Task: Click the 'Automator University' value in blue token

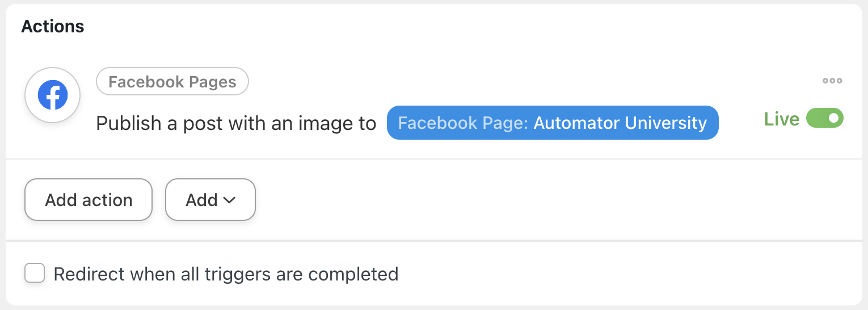Action: point(620,123)
